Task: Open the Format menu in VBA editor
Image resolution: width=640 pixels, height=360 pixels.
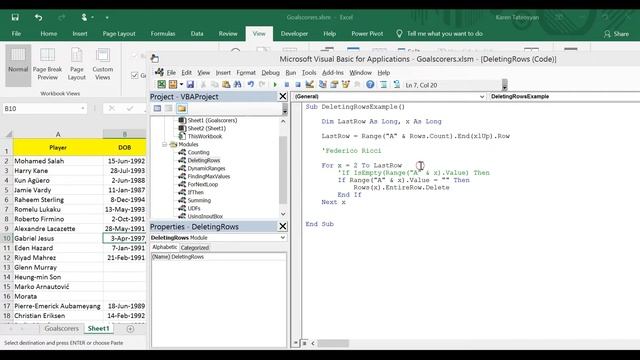Action: click(x=246, y=73)
